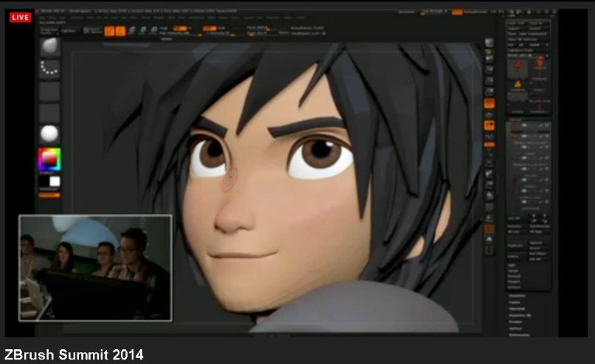Toggle the top SubTool's visibility eye
Image resolution: width=595 pixels, height=364 pixels.
tap(545, 125)
